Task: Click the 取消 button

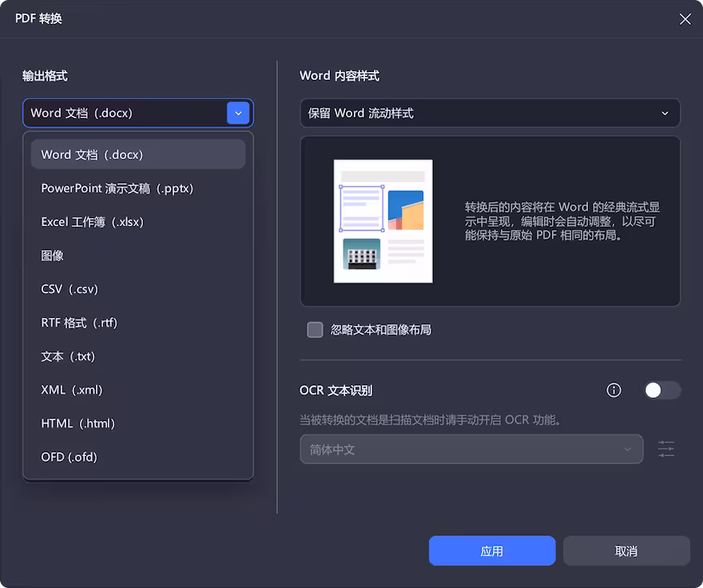Action: click(x=626, y=550)
